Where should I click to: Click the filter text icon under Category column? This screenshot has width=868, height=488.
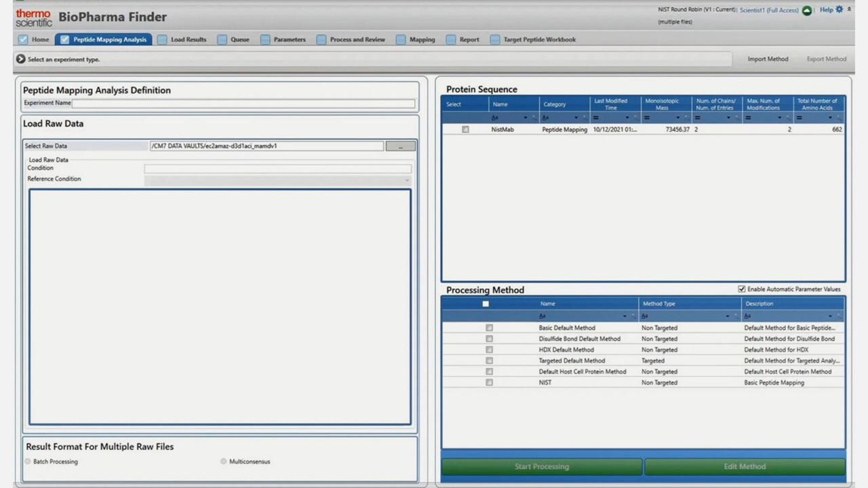point(546,118)
